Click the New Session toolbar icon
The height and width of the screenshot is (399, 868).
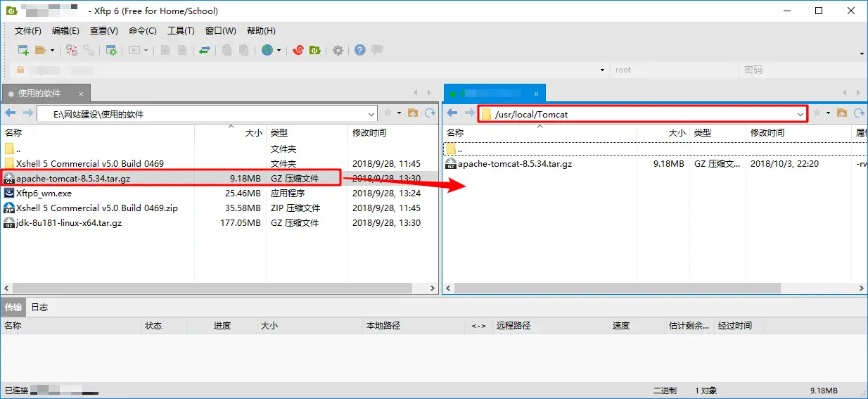pyautogui.click(x=23, y=50)
